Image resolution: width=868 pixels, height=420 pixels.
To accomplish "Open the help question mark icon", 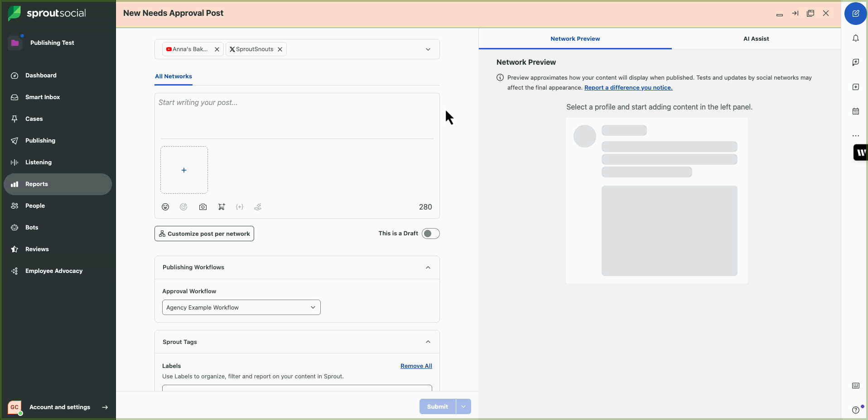I will [x=856, y=410].
